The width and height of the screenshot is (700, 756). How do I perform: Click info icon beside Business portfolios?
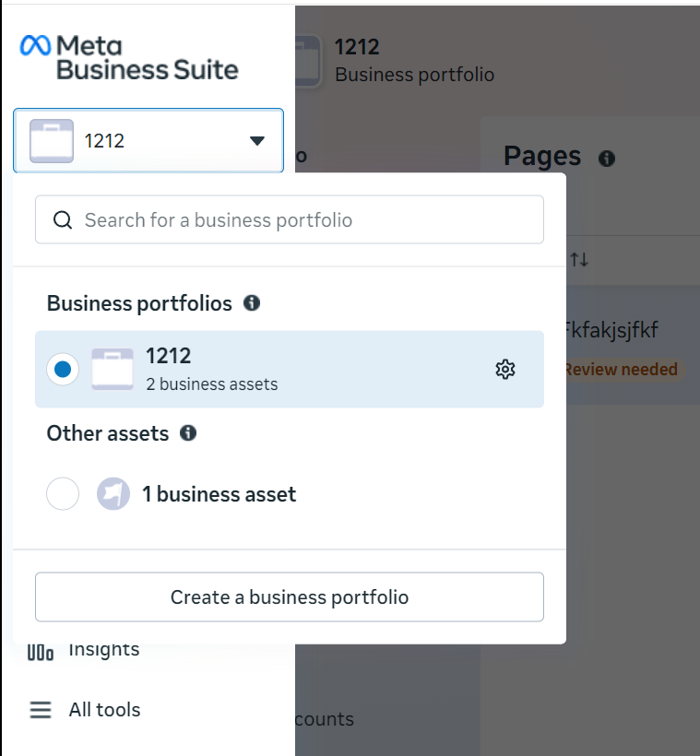(x=252, y=303)
